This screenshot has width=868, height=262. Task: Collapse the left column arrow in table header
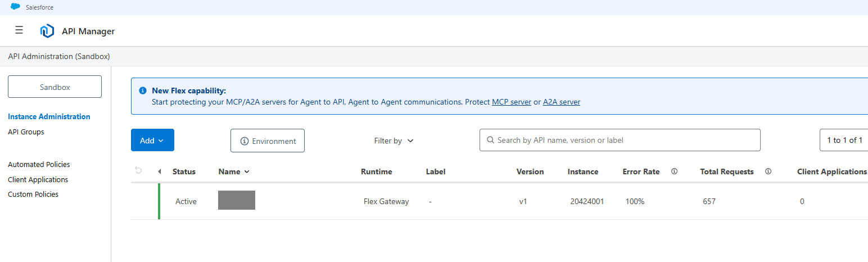159,171
